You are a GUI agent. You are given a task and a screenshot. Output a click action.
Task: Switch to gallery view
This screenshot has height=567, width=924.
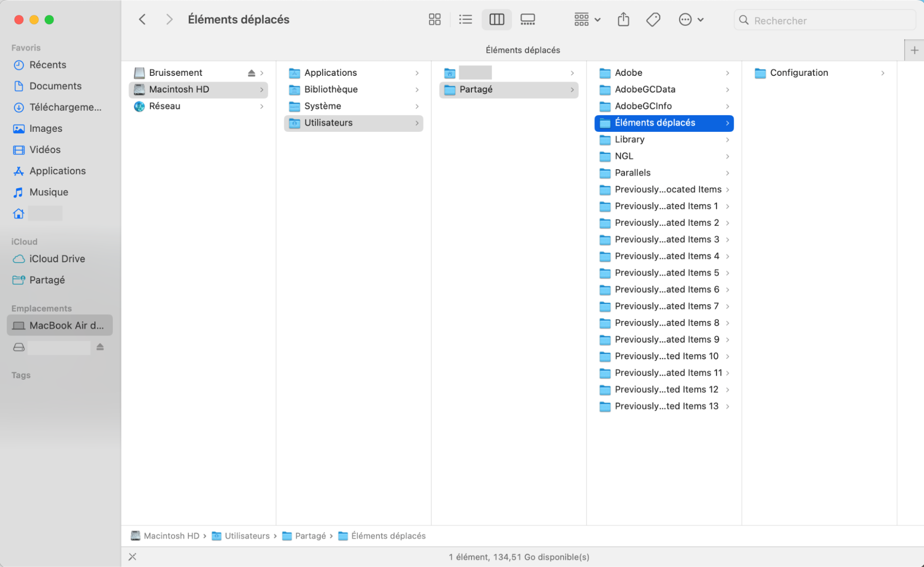pyautogui.click(x=527, y=19)
